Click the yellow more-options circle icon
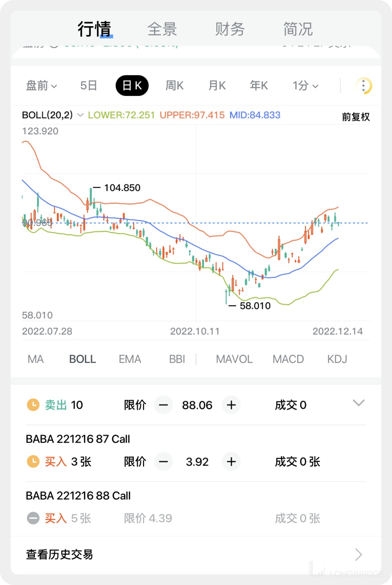The width and height of the screenshot is (392, 585). coord(364,86)
